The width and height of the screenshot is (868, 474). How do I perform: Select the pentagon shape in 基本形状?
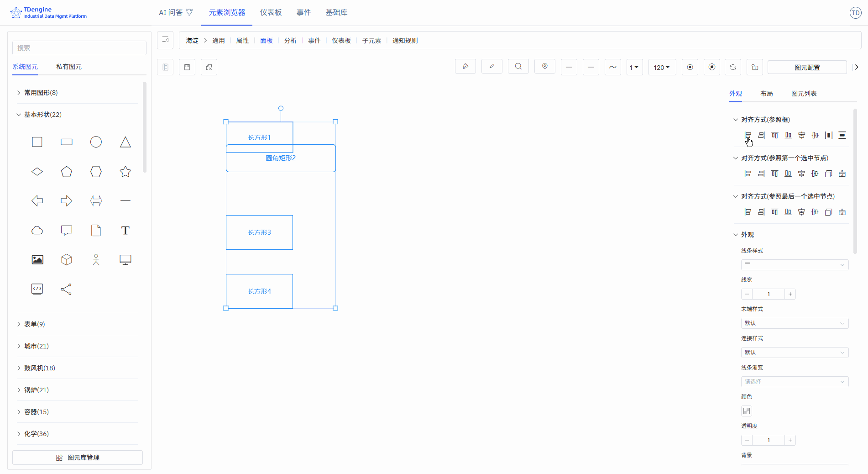(x=67, y=172)
